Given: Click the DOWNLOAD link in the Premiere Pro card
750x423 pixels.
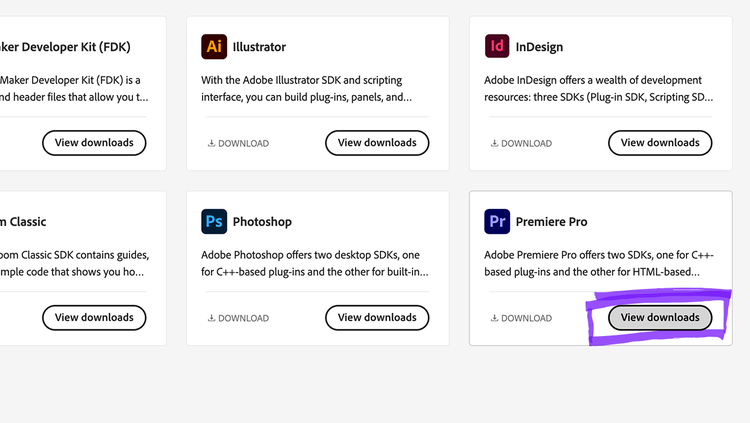Looking at the screenshot, I should 521,318.
